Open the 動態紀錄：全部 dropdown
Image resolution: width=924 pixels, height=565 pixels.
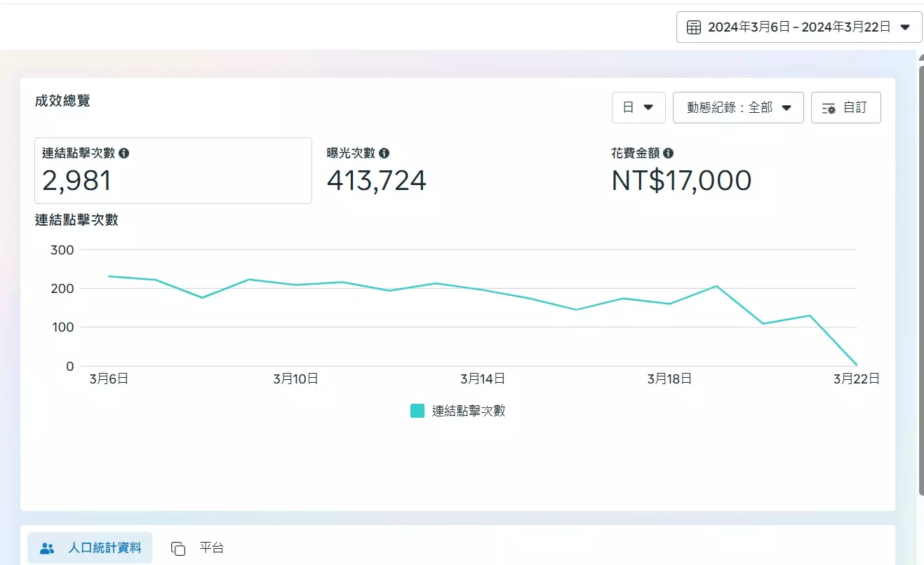(738, 107)
